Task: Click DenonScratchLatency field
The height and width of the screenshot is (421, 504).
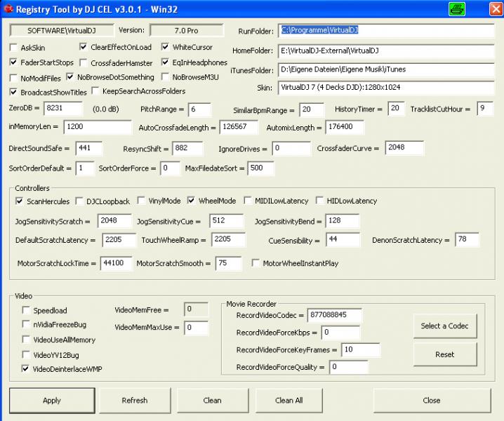Action: click(x=467, y=239)
